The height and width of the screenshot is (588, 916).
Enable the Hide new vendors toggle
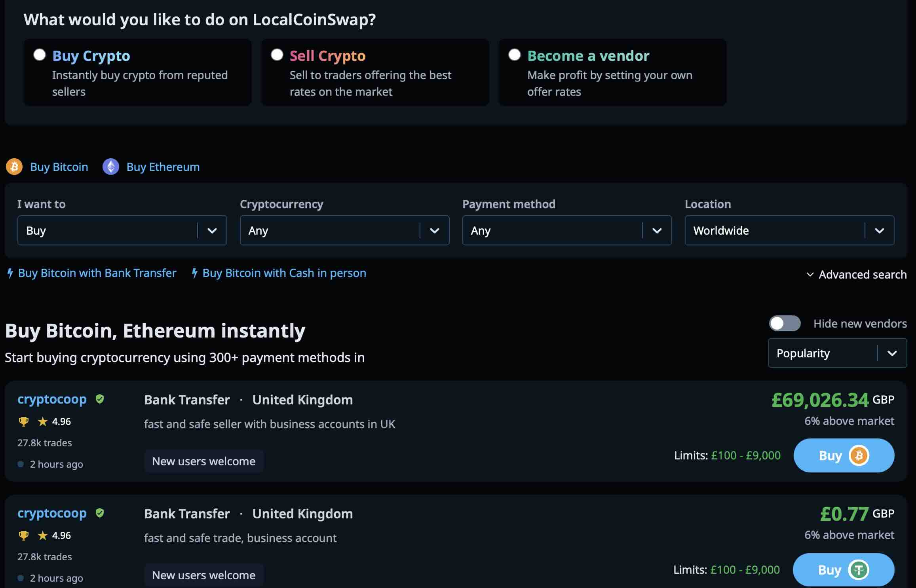(x=785, y=323)
